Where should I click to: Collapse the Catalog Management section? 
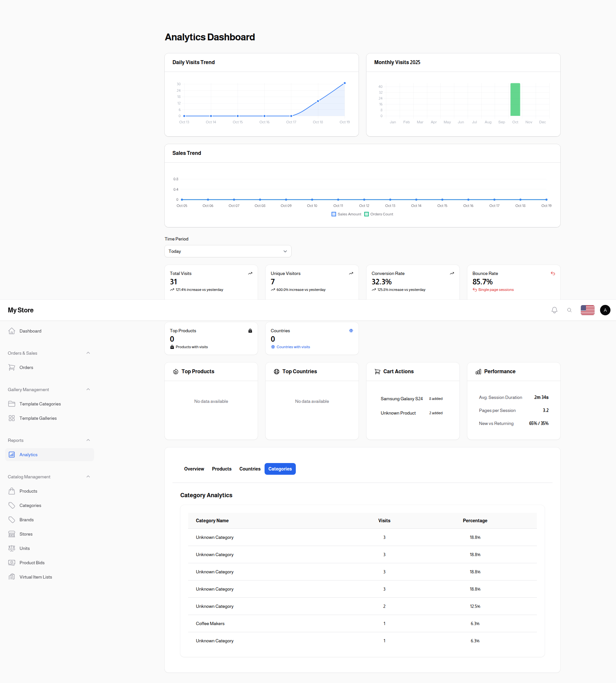(88, 476)
